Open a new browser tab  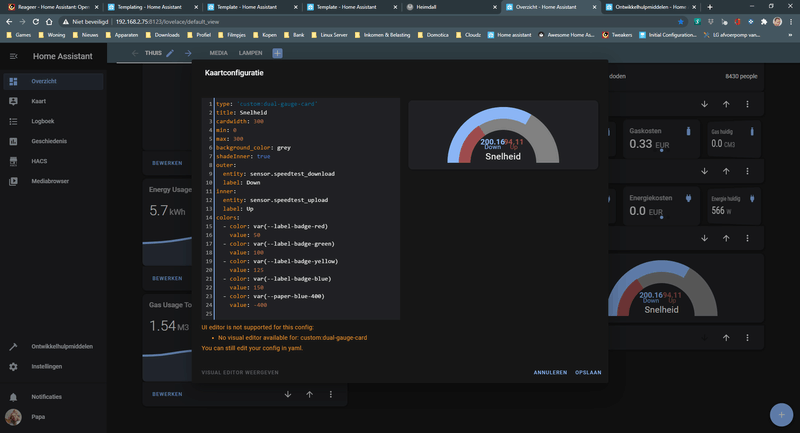710,7
